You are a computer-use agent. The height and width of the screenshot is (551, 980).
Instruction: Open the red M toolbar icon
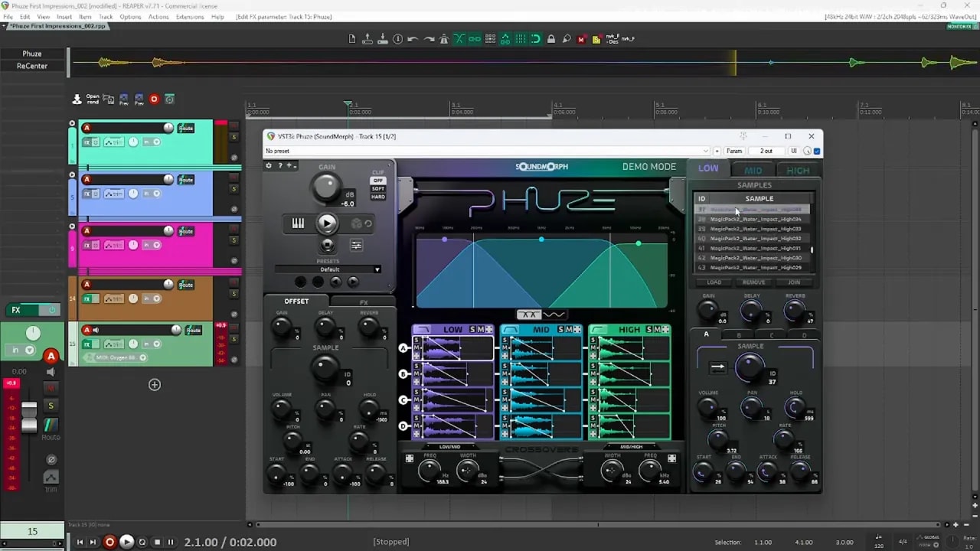coord(581,39)
